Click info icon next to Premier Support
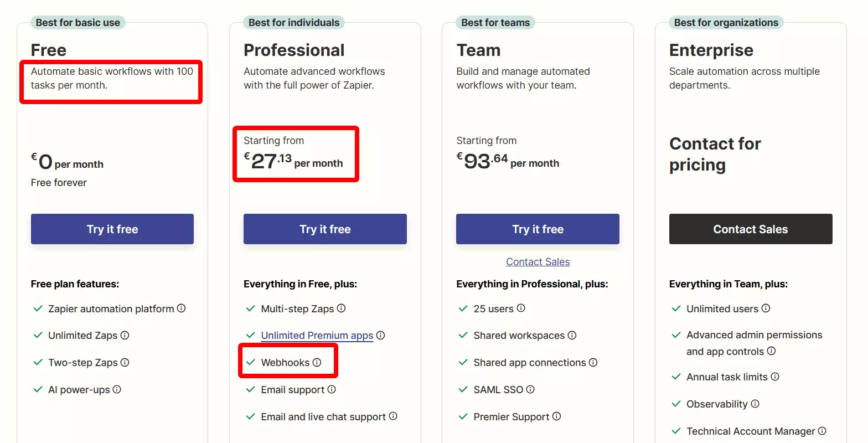868x443 pixels. click(556, 416)
